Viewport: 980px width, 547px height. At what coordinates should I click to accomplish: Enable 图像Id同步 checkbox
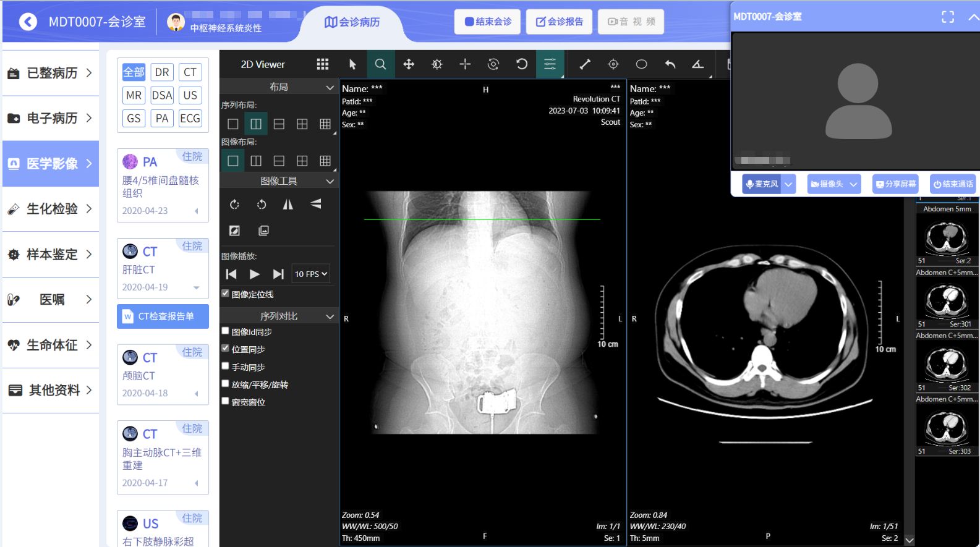point(226,331)
